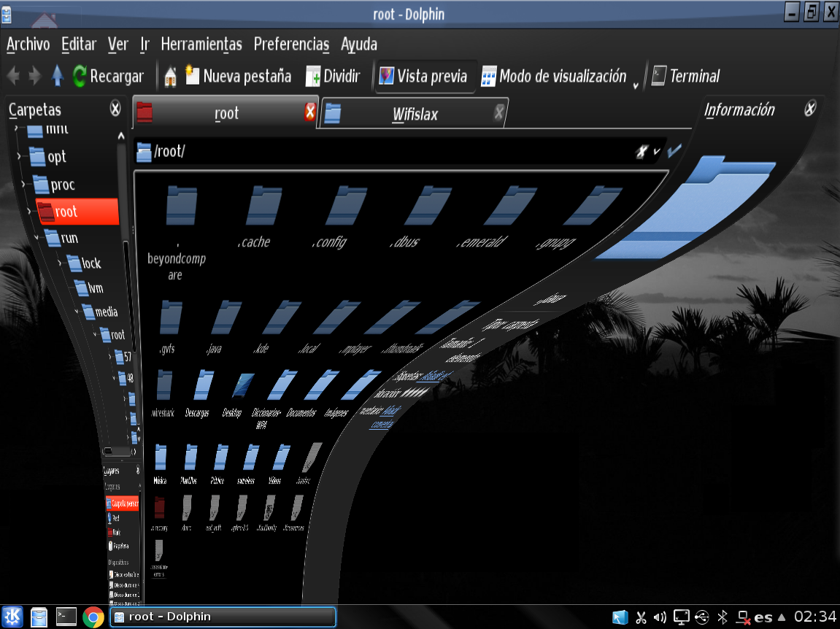Click the root - Dolphin taskbar entry

pyautogui.click(x=223, y=617)
